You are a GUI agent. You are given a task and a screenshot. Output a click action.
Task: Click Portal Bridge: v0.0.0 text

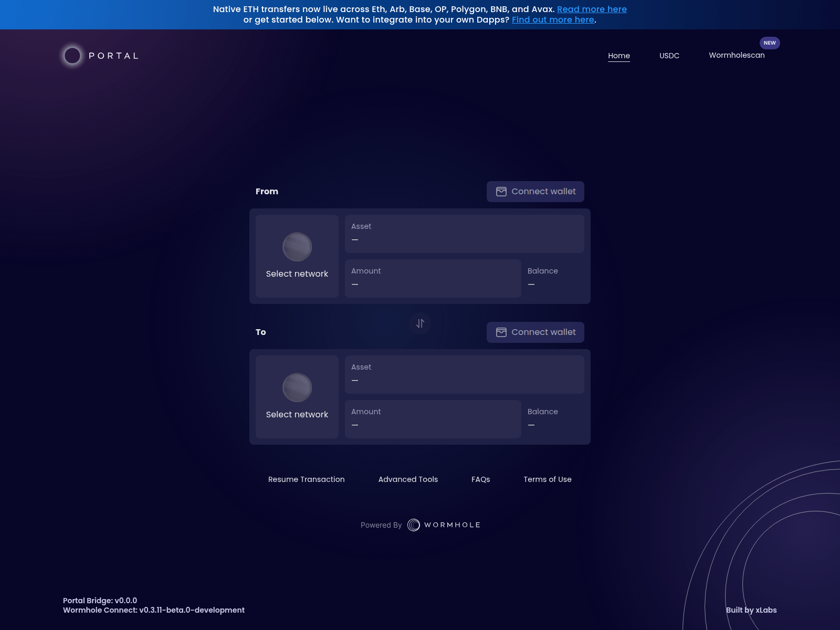pyautogui.click(x=100, y=601)
